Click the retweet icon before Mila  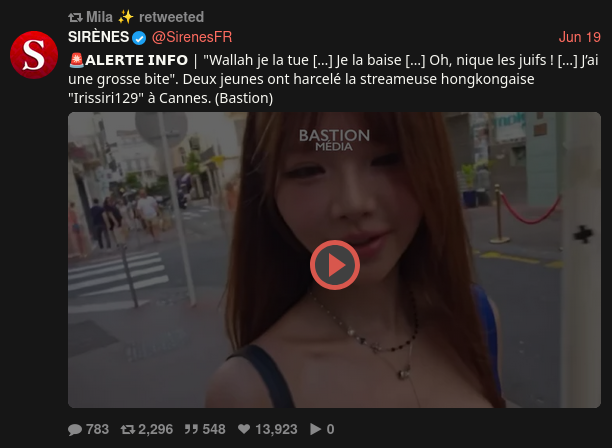click(75, 17)
